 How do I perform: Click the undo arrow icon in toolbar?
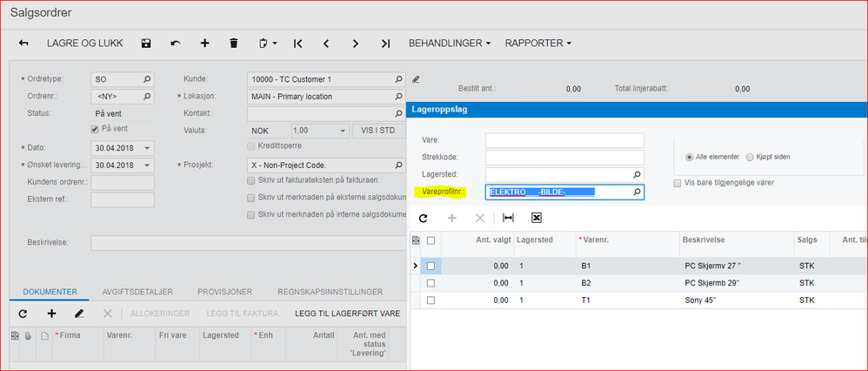(176, 43)
